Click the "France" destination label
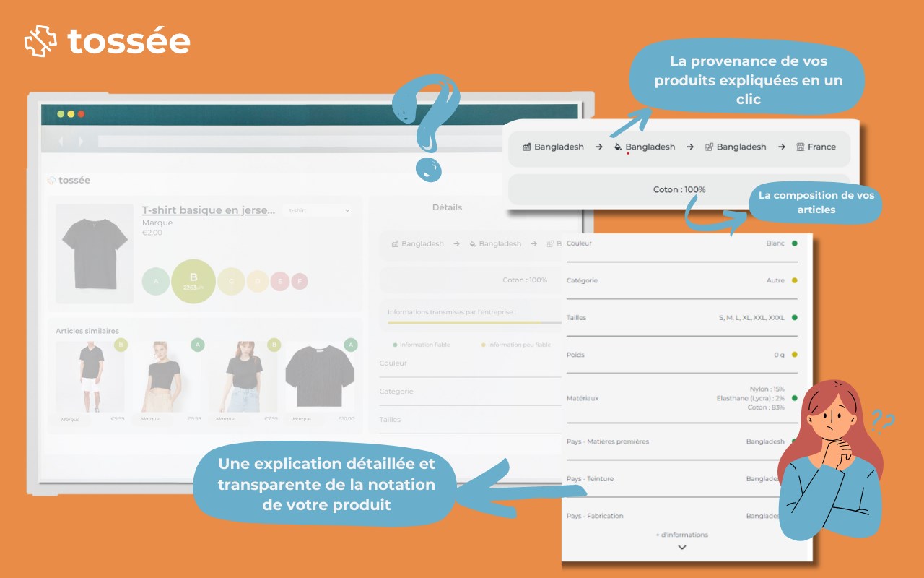The image size is (924, 578). 821,147
